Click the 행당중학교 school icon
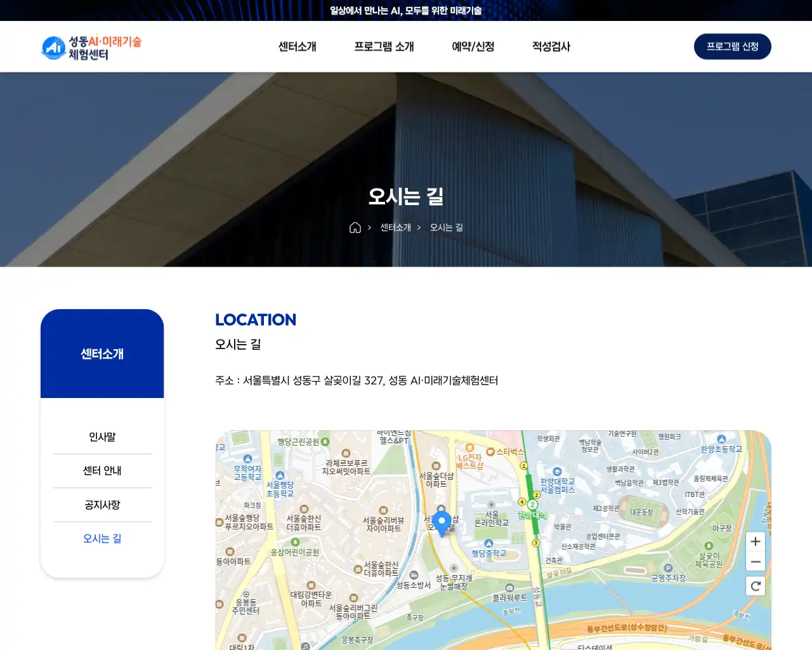The width and height of the screenshot is (812, 650). coord(488,543)
